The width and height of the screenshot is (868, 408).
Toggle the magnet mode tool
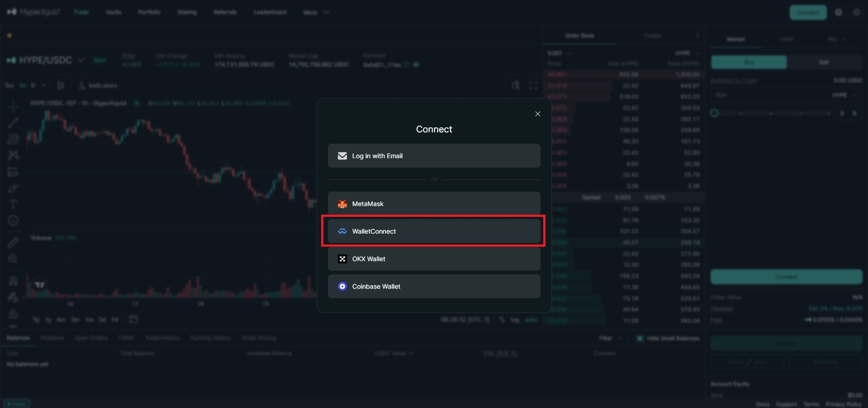[x=13, y=281]
